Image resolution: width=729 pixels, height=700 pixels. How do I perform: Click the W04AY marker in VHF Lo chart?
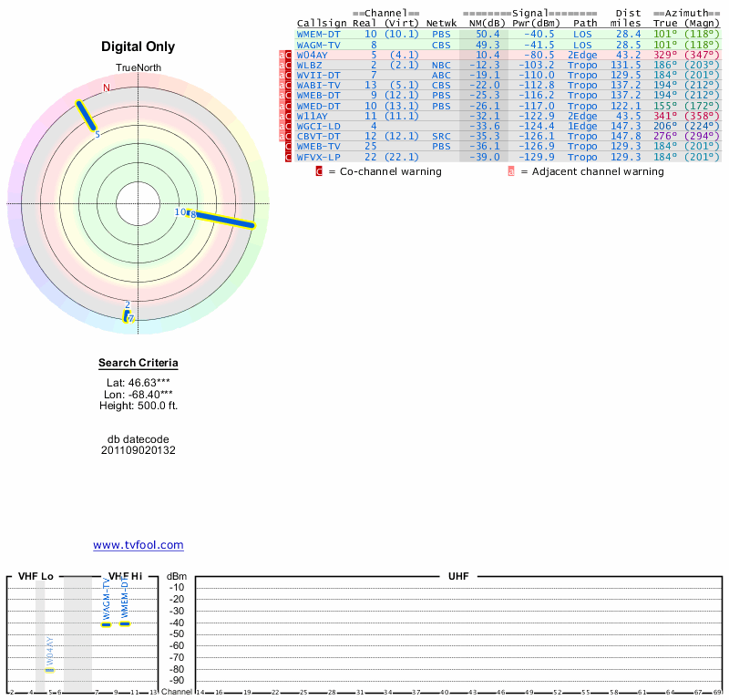50,670
